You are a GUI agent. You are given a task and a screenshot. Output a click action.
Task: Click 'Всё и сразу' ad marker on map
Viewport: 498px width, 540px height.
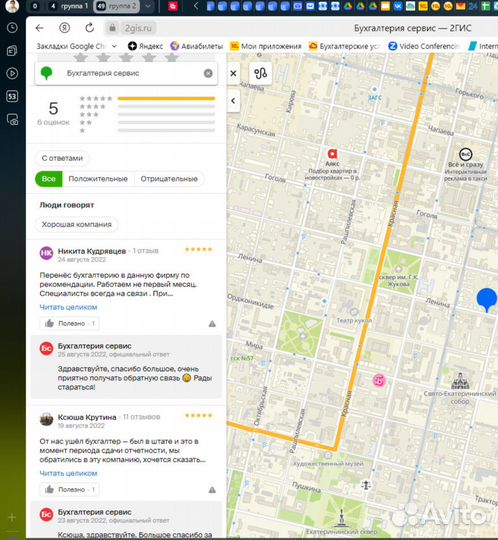coord(466,154)
